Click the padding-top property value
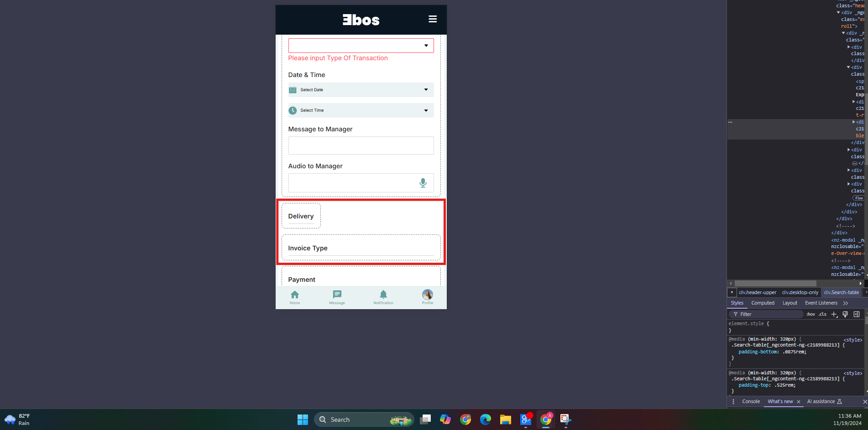Screen dimensions: 868x430 click(x=784, y=385)
